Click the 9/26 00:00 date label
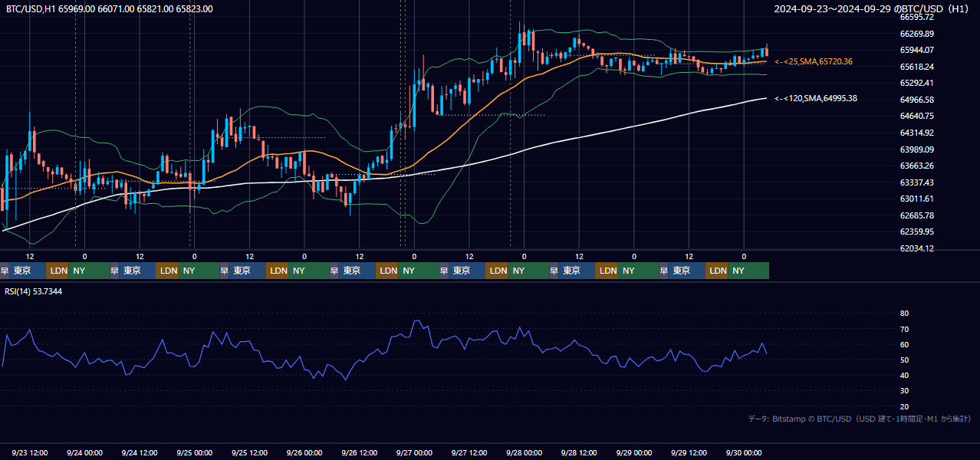Image resolution: width=980 pixels, height=460 pixels. pos(304,452)
